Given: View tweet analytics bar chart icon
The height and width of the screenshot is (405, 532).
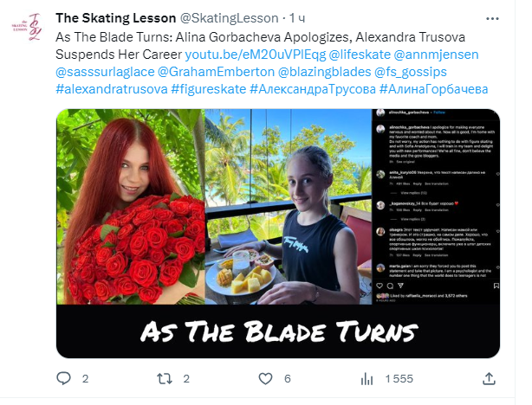Looking at the screenshot, I should (x=367, y=378).
